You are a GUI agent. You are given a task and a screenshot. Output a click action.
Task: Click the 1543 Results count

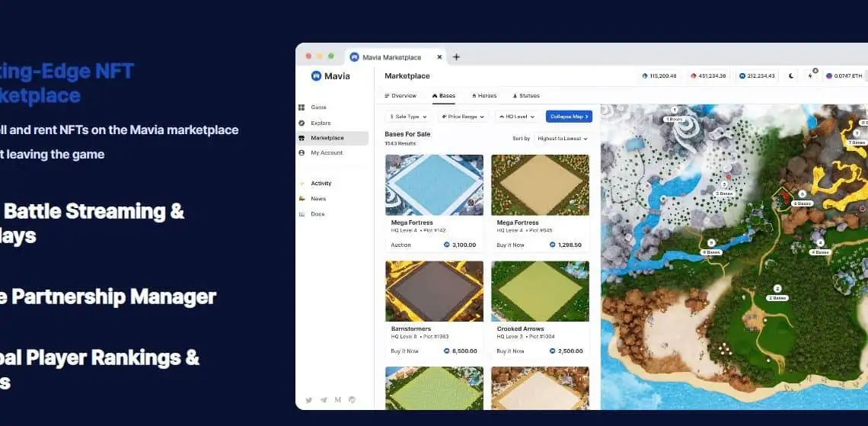[400, 143]
